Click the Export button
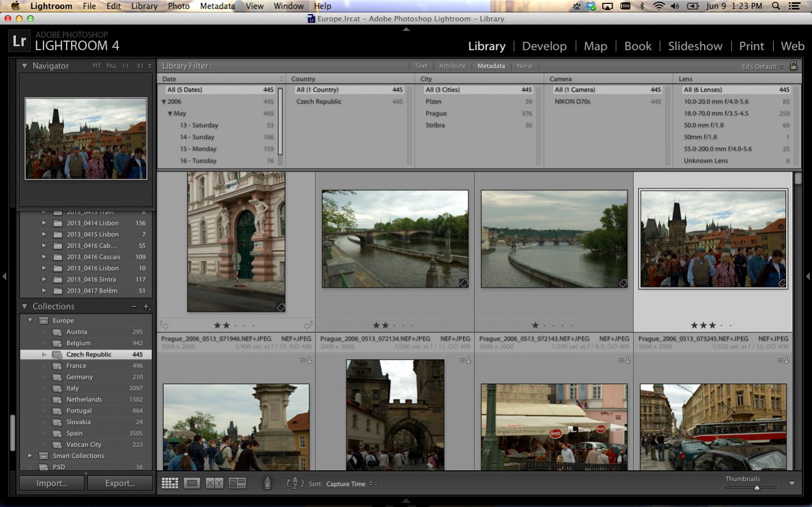812x507 pixels. [x=120, y=483]
